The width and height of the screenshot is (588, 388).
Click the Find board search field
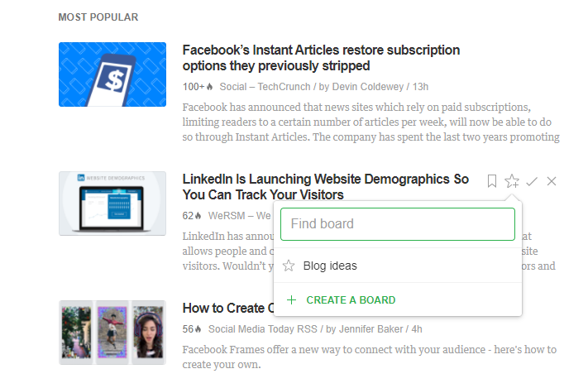[398, 224]
